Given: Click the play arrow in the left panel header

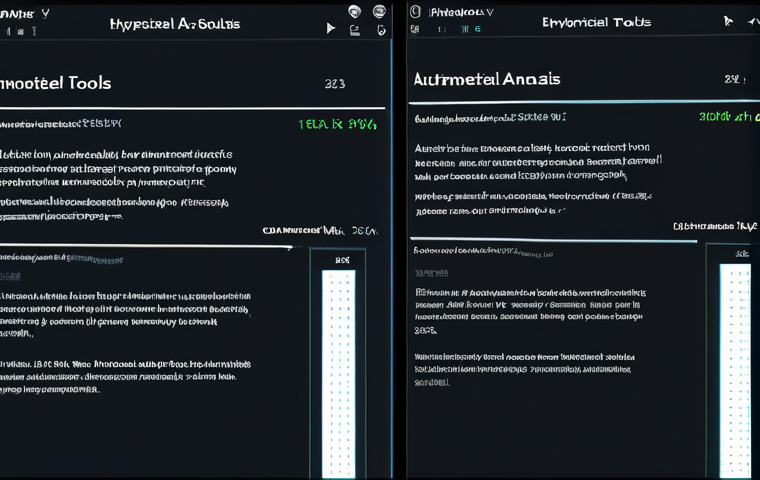Looking at the screenshot, I should [x=331, y=29].
